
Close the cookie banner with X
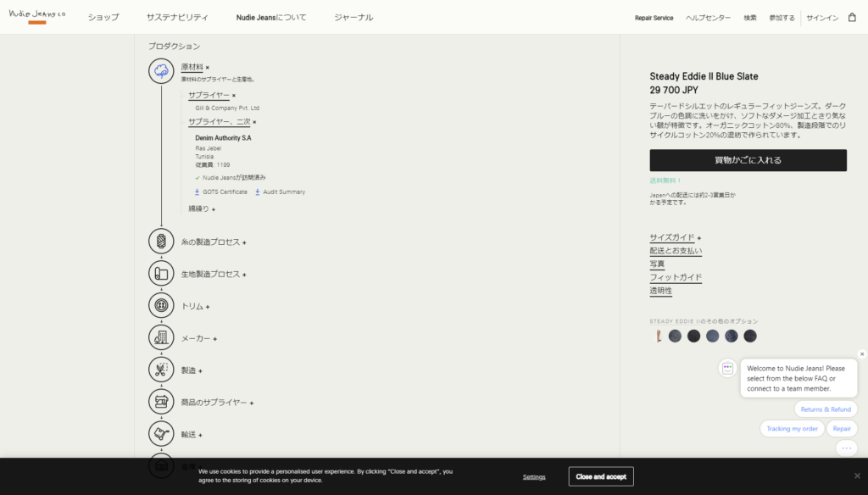857,476
